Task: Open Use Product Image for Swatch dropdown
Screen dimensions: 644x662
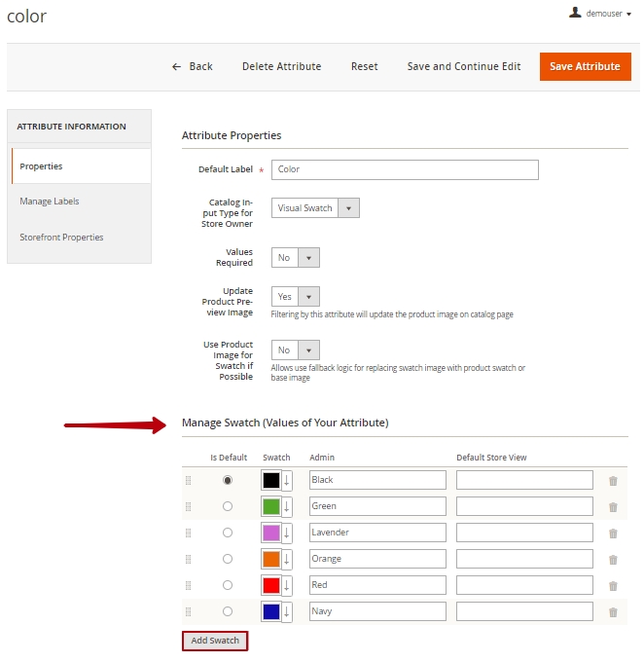Action: click(296, 349)
